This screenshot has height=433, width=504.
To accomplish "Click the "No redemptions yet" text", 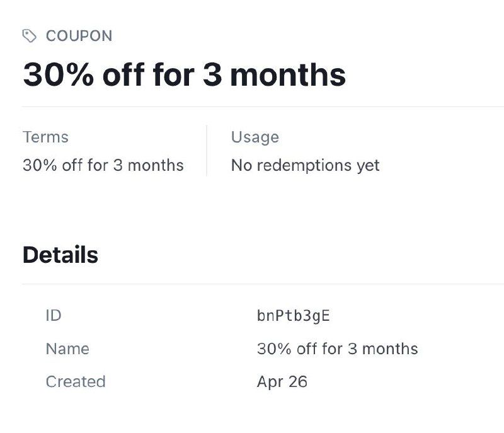I will (305, 165).
